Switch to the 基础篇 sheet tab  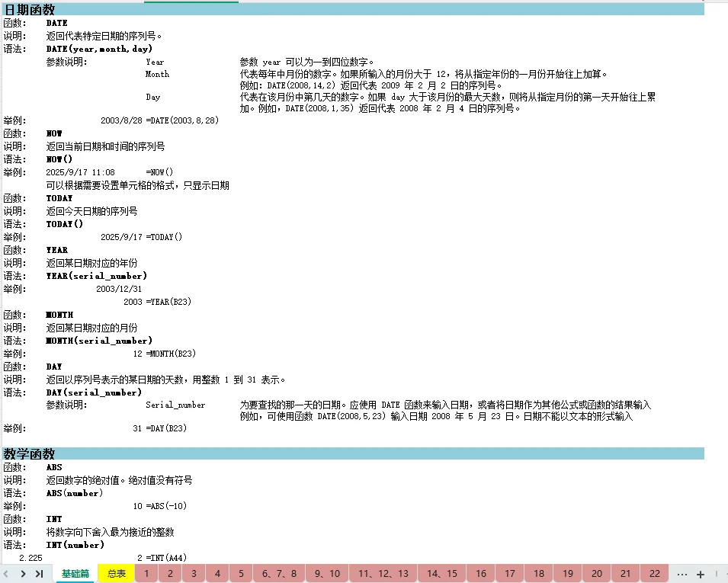pyautogui.click(x=74, y=573)
